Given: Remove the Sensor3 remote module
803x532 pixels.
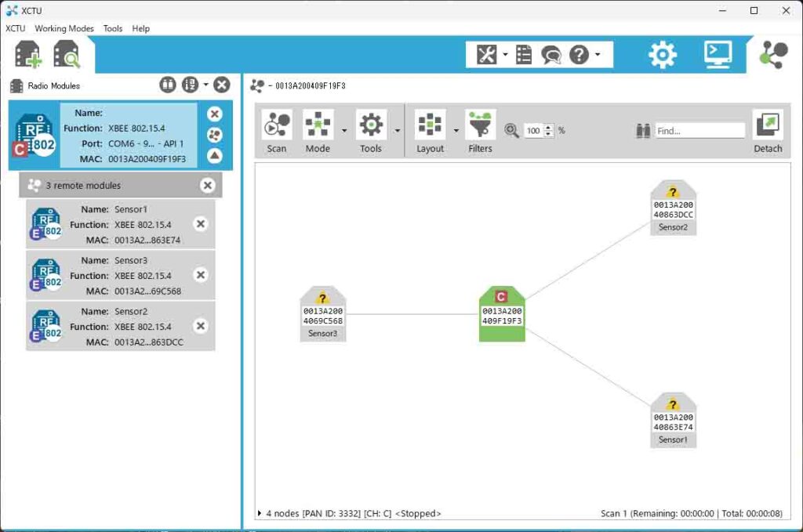Looking at the screenshot, I should 201,275.
